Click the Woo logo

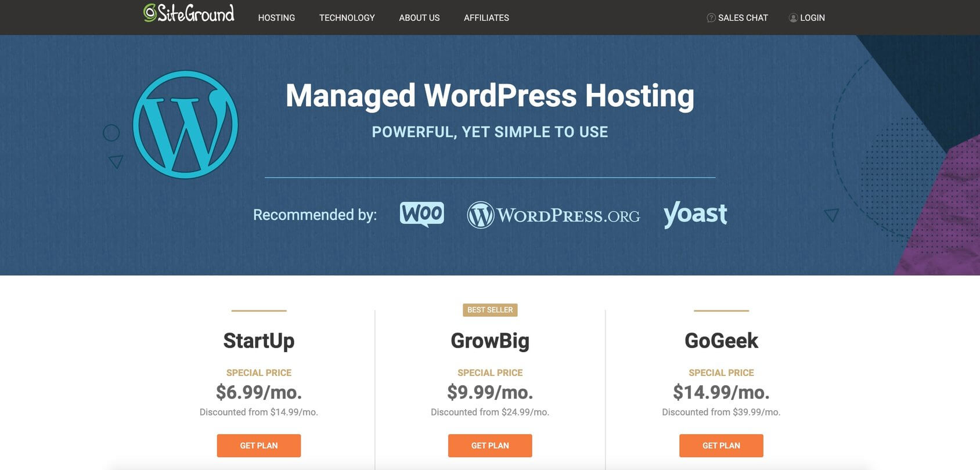(x=421, y=214)
